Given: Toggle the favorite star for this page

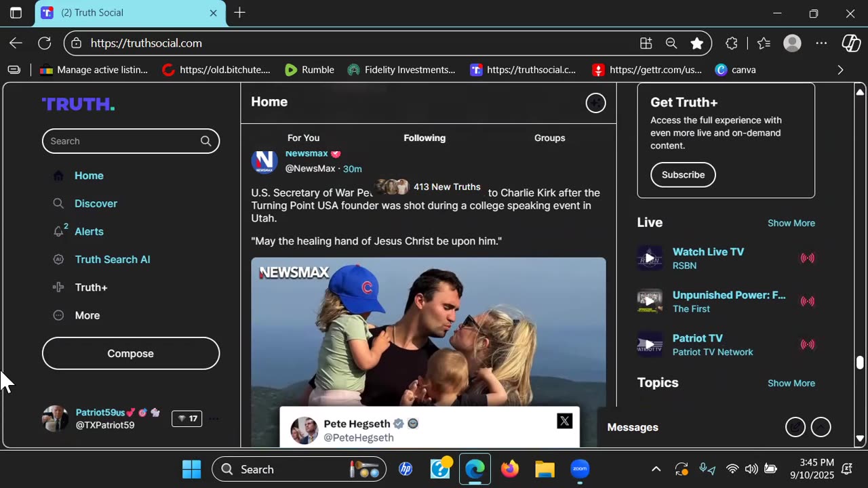Looking at the screenshot, I should [x=696, y=43].
